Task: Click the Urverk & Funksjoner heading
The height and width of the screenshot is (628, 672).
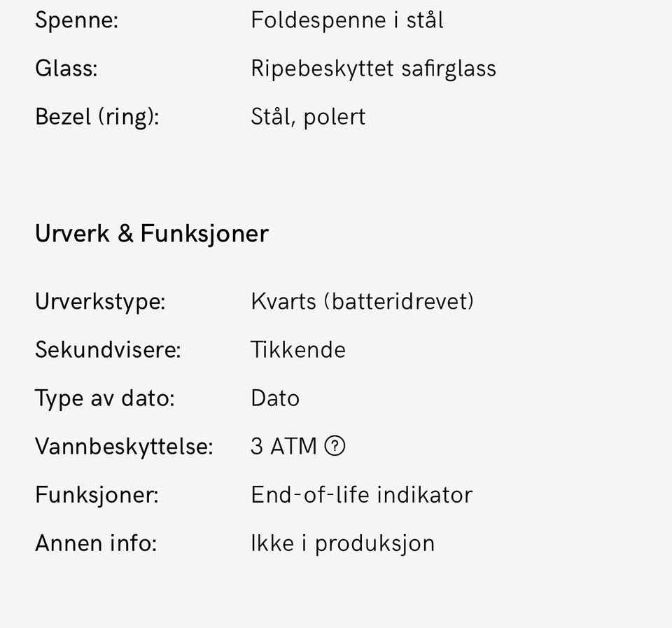Action: click(x=151, y=234)
